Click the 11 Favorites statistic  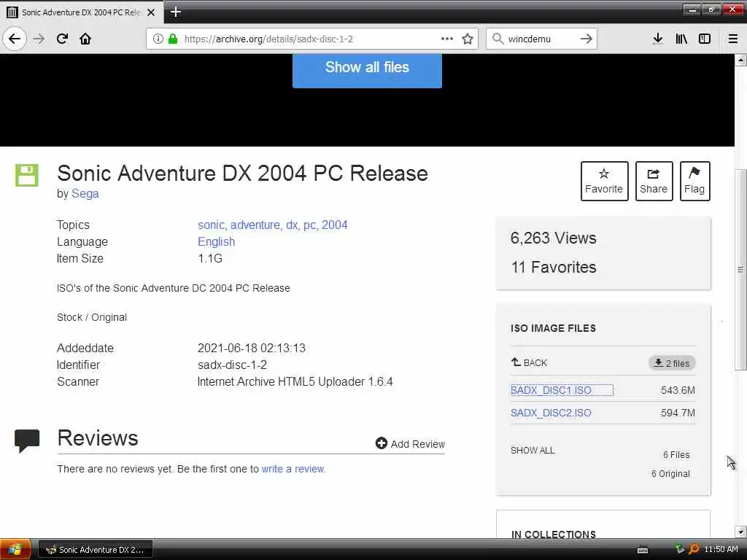(554, 267)
